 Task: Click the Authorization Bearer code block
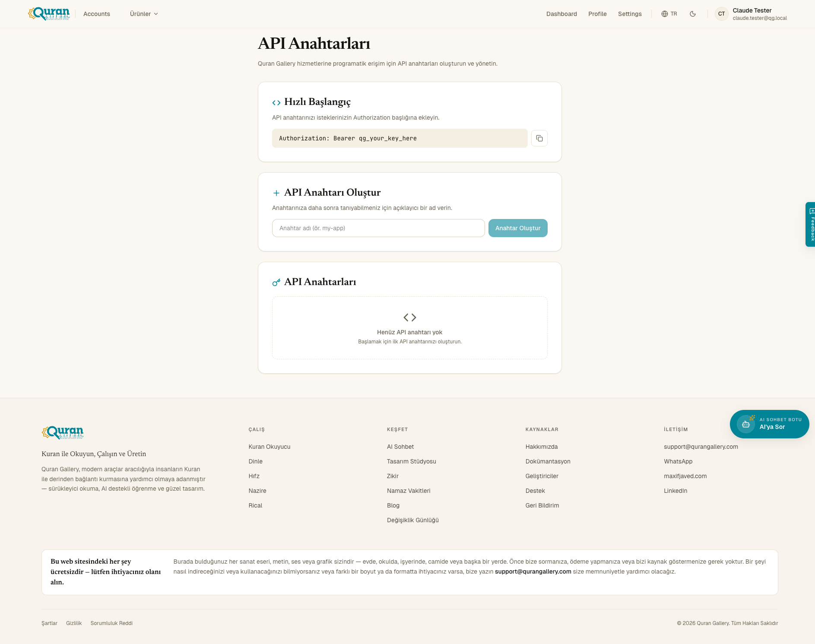click(400, 138)
